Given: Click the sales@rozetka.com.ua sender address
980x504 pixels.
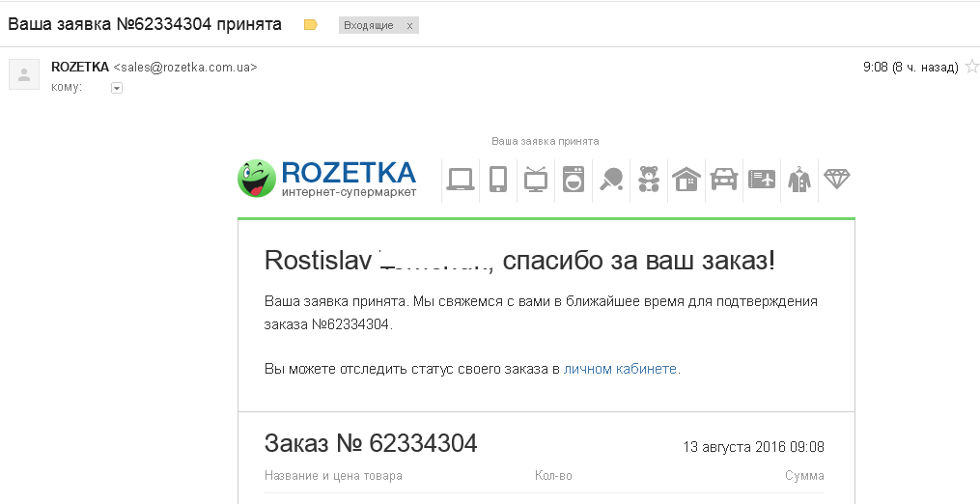Looking at the screenshot, I should [185, 67].
